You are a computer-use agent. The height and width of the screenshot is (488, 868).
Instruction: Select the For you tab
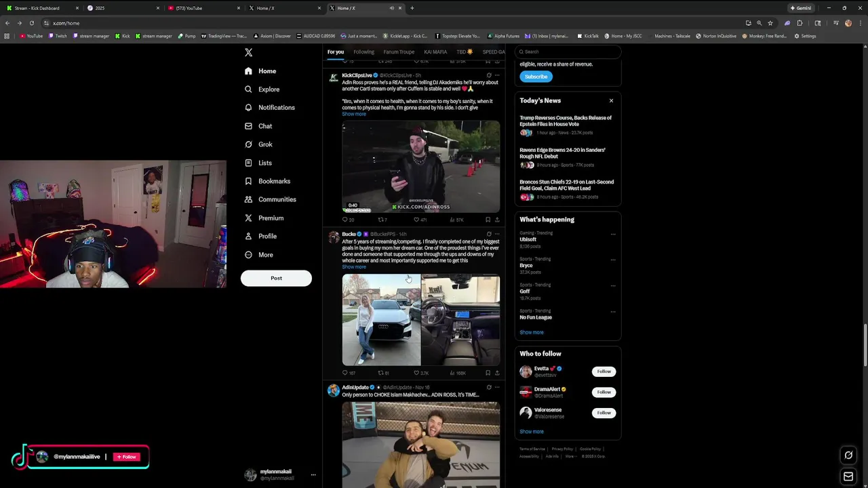[336, 52]
